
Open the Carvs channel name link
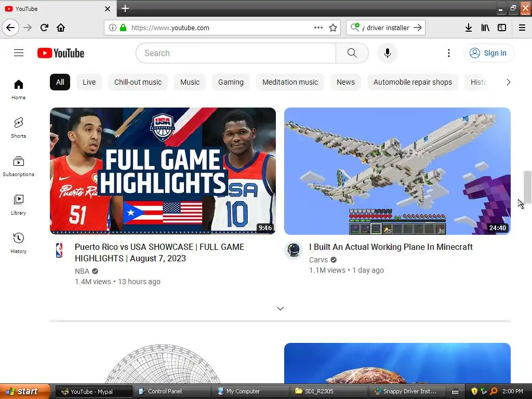(x=318, y=260)
